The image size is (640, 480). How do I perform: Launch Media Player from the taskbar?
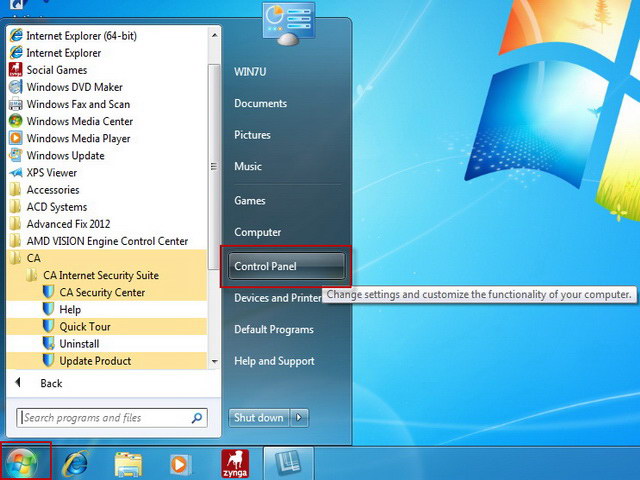[x=180, y=464]
